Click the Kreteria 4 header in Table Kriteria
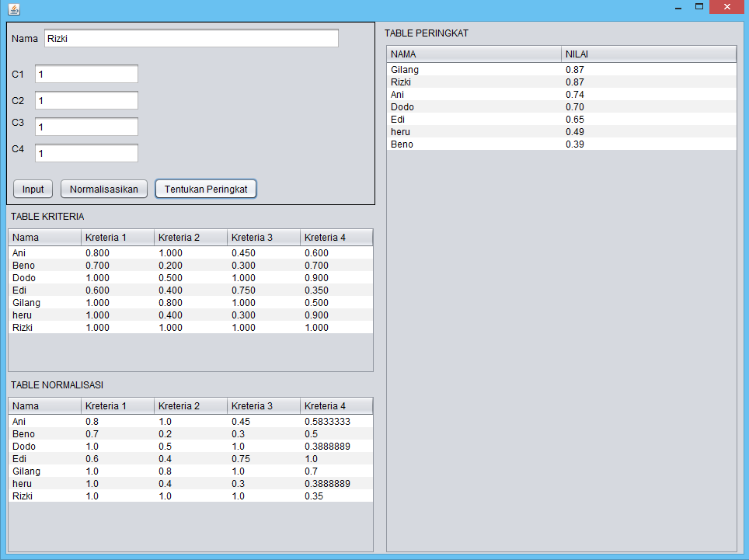This screenshot has height=560, width=749. point(336,237)
